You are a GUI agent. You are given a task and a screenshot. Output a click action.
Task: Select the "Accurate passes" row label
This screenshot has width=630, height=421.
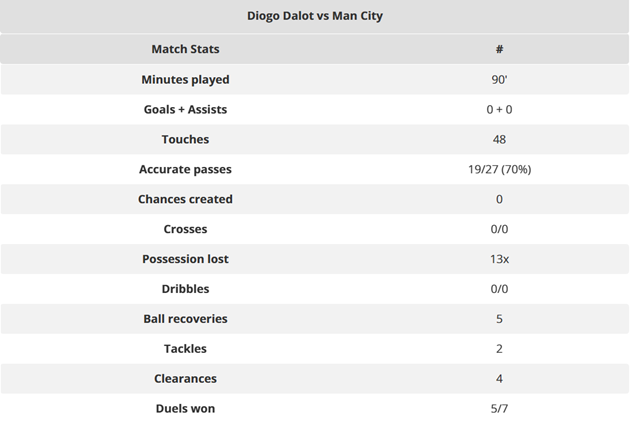[x=185, y=169]
